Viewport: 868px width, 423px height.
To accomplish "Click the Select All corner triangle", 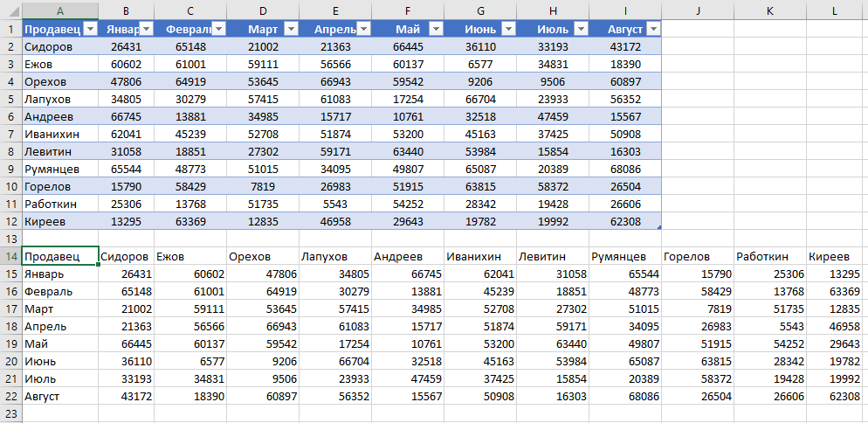I will click(x=10, y=10).
